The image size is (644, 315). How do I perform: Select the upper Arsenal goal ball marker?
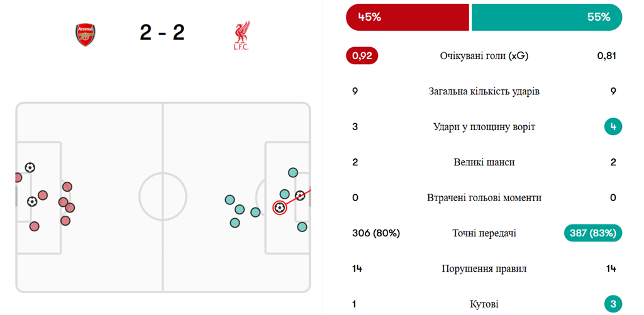click(x=30, y=167)
